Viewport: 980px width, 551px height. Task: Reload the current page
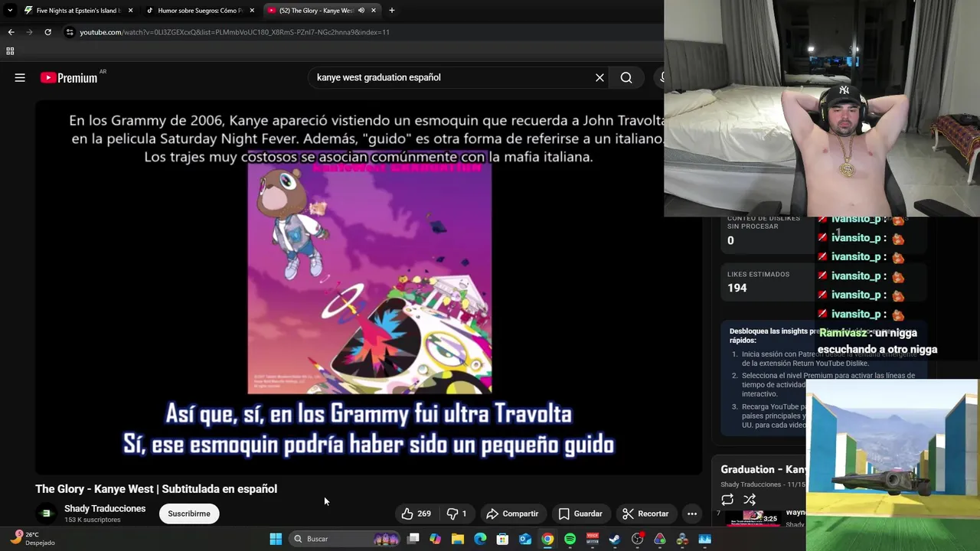(x=47, y=32)
